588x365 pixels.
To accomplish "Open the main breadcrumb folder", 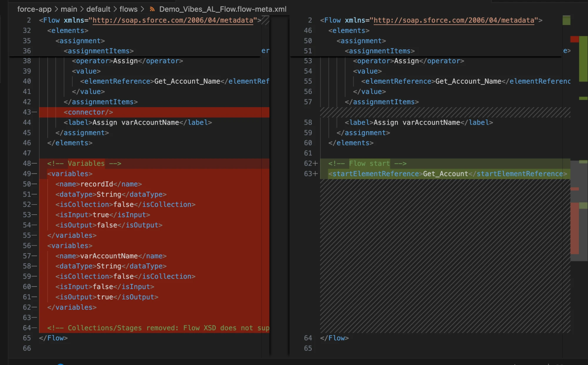I will click(x=69, y=9).
